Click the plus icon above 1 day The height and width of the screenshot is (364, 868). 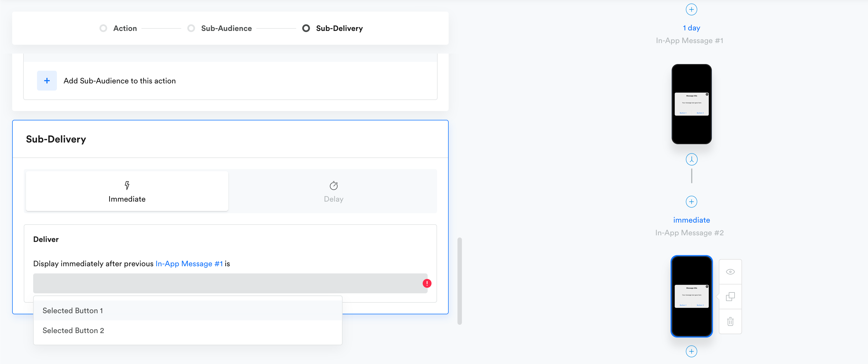tap(691, 9)
